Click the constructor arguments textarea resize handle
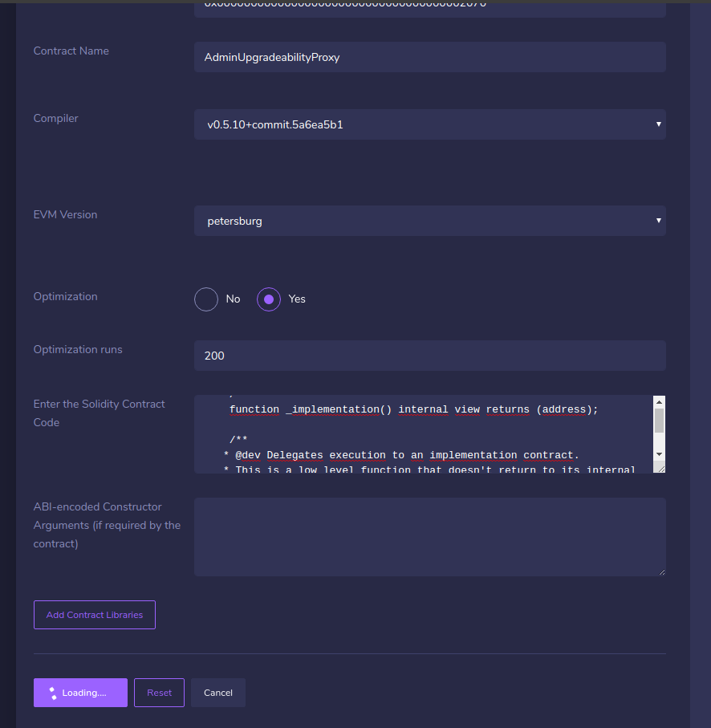The height and width of the screenshot is (728, 711). click(662, 572)
